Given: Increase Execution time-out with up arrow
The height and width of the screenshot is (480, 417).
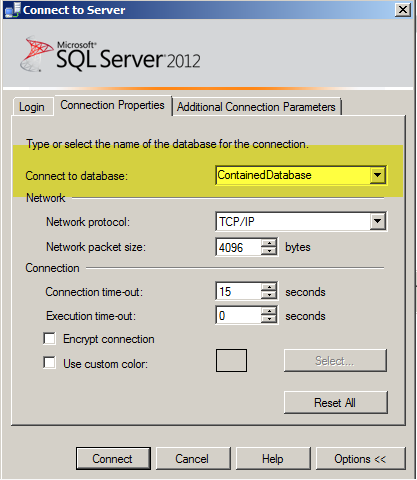Looking at the screenshot, I should coord(269,311).
